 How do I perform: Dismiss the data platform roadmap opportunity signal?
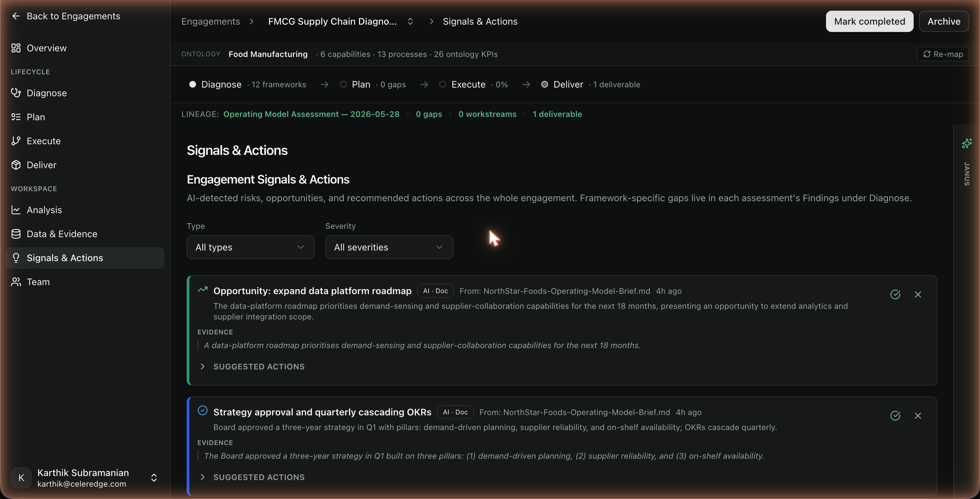click(x=918, y=294)
